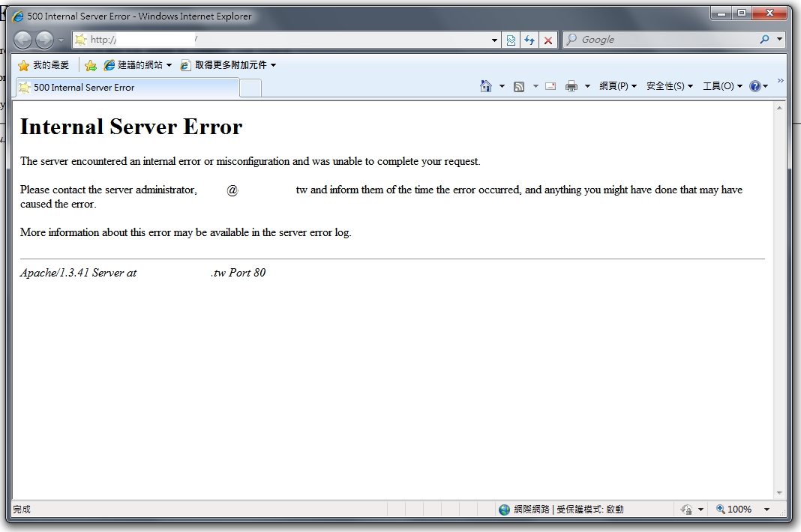Click the Internal Server Error heading
This screenshot has width=801, height=532.
pos(131,127)
